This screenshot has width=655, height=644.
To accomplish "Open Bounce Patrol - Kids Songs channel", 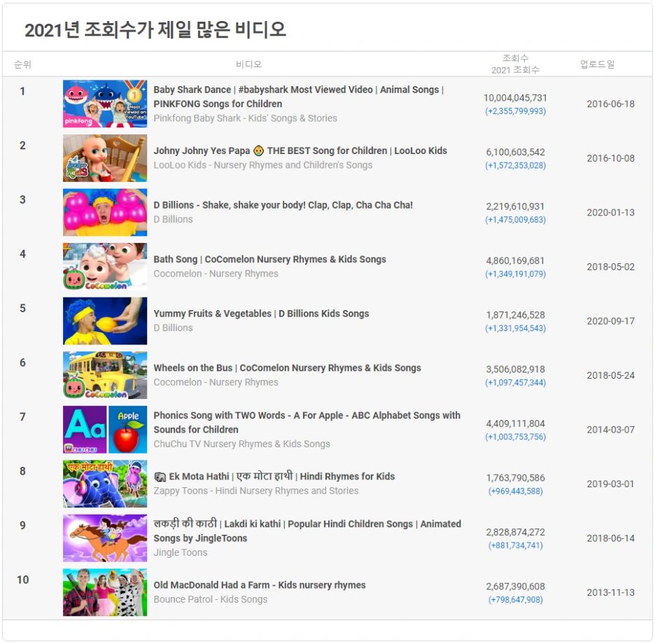I will 210,599.
